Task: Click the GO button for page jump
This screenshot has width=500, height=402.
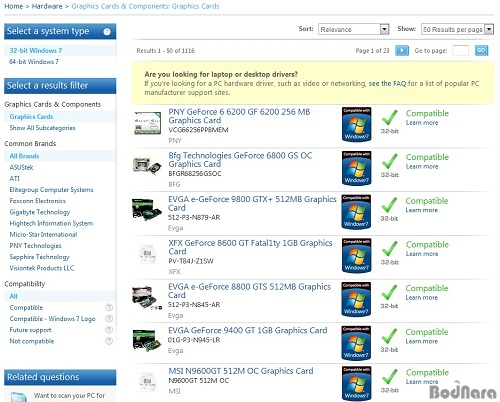Action: click(x=481, y=50)
